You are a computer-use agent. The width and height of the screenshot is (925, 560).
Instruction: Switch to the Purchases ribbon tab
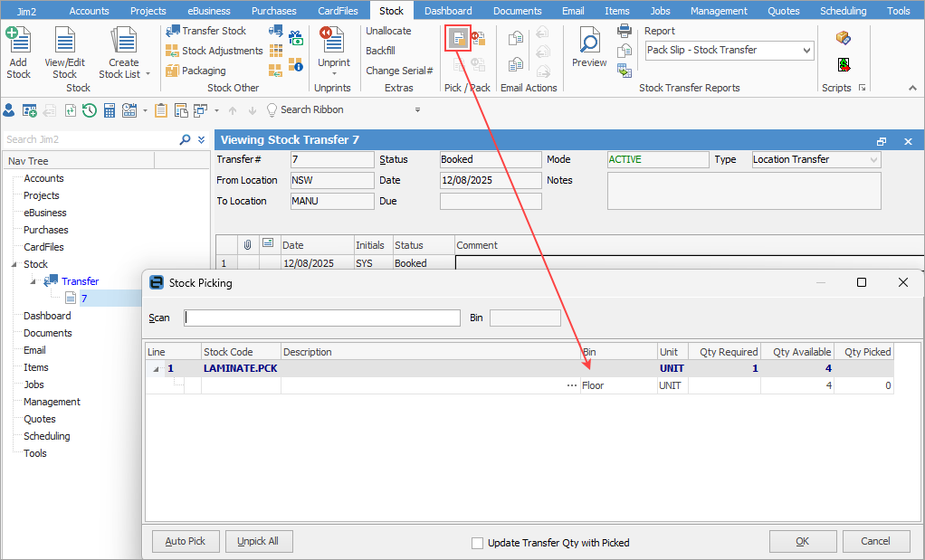click(x=273, y=11)
